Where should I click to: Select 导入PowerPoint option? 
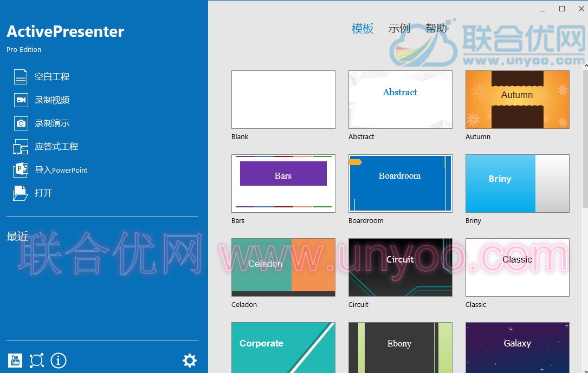[61, 170]
